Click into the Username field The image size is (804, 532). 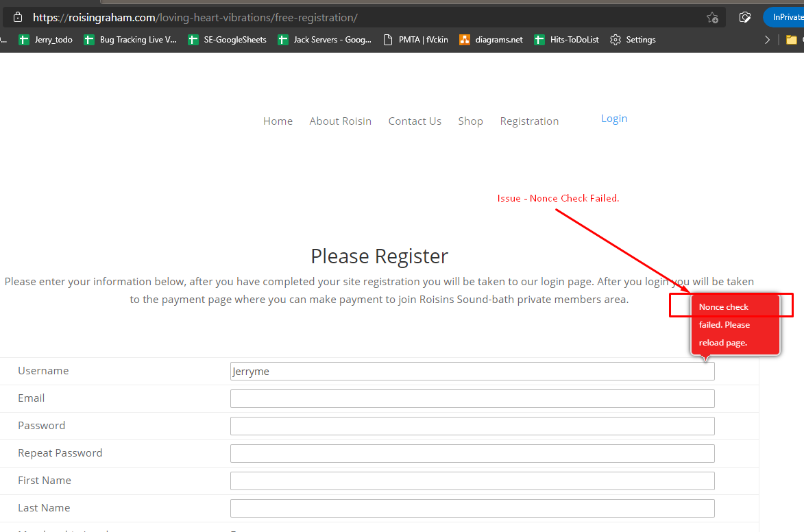point(472,372)
